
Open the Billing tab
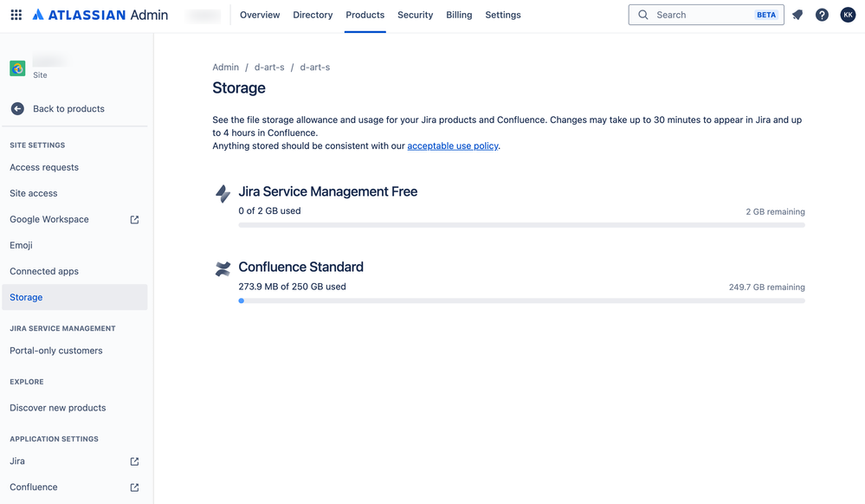[x=459, y=15]
